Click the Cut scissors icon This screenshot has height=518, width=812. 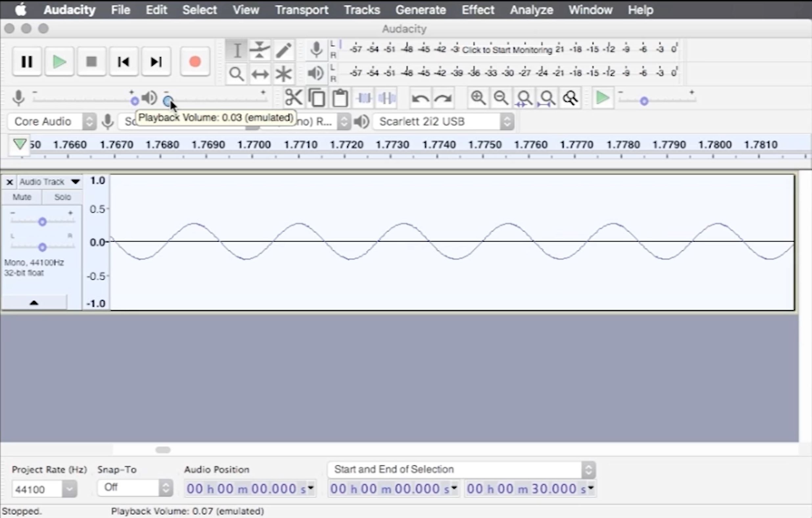[x=293, y=98]
